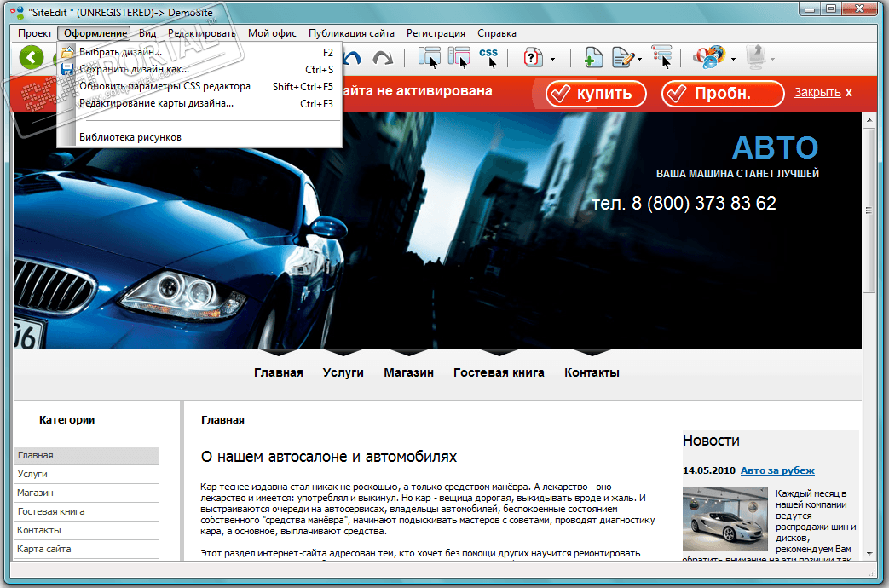Click the white sports car news thumbnail
Image resolution: width=889 pixels, height=588 pixels.
click(725, 519)
